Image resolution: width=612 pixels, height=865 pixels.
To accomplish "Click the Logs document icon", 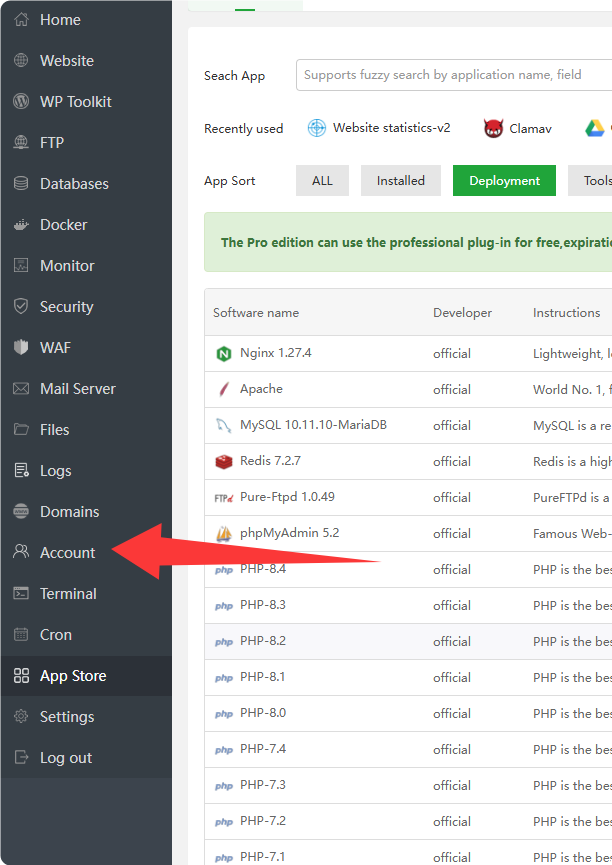I will pyautogui.click(x=21, y=471).
